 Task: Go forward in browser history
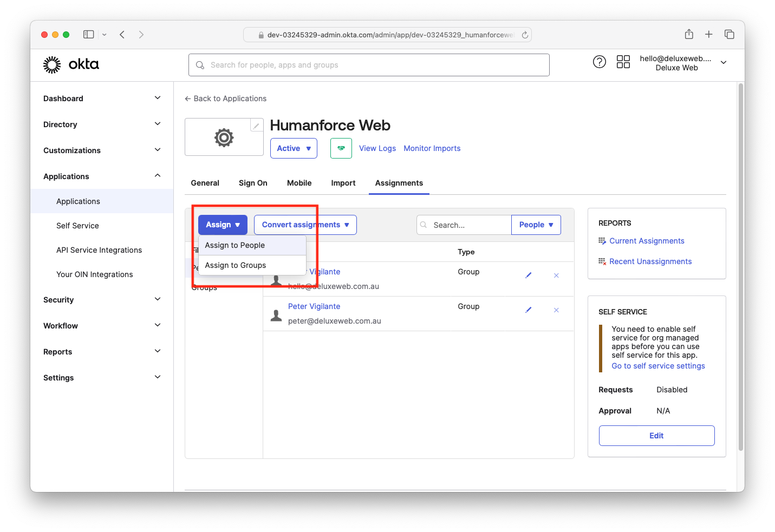[x=141, y=35]
